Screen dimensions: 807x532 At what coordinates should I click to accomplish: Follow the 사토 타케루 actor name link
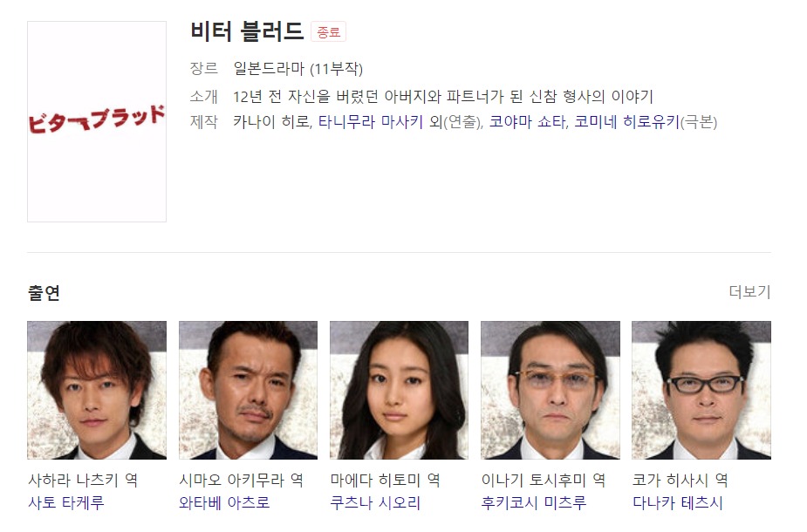(66, 502)
